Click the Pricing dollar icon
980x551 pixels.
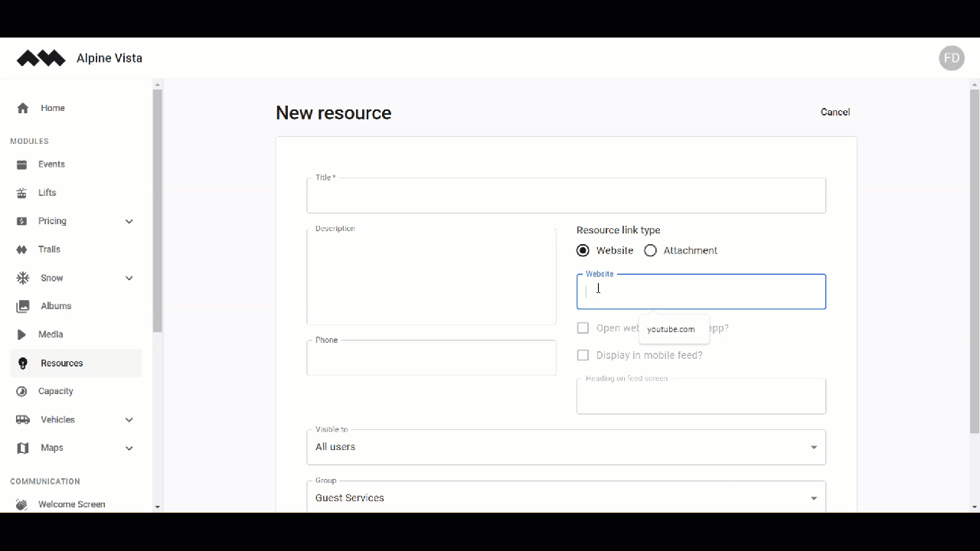click(x=21, y=221)
